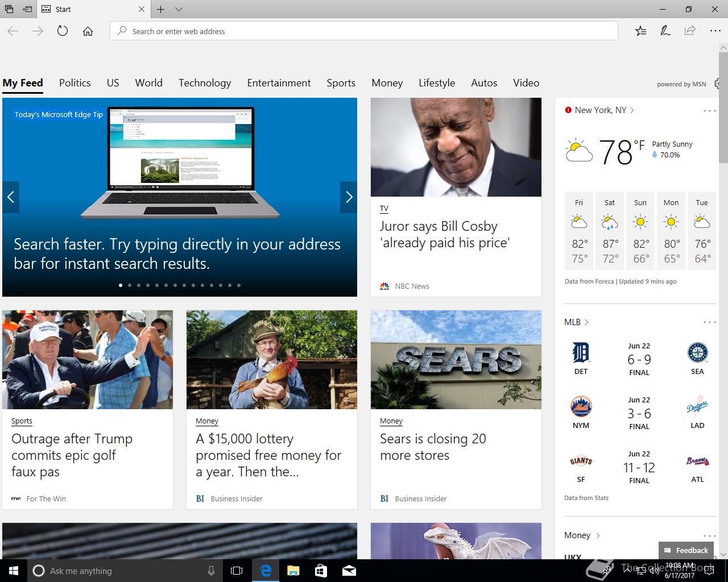Open Bill Cosby juror story
Viewport: 728px width, 582px height.
445,235
